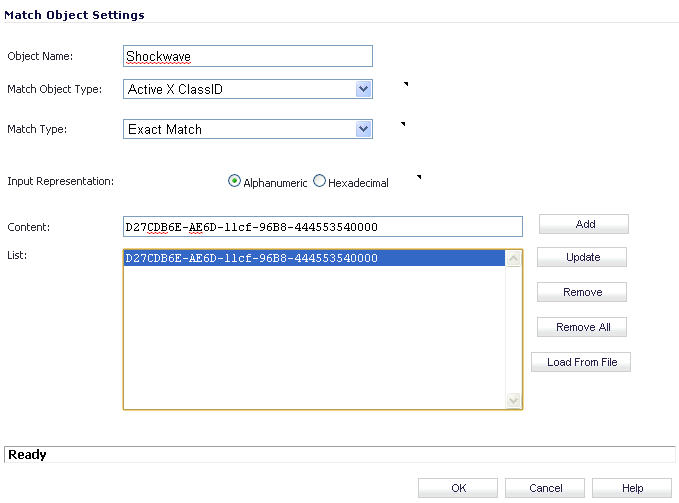Select the highlighted ClassID entry in List
Image resolution: width=679 pixels, height=503 pixels.
coord(314,258)
